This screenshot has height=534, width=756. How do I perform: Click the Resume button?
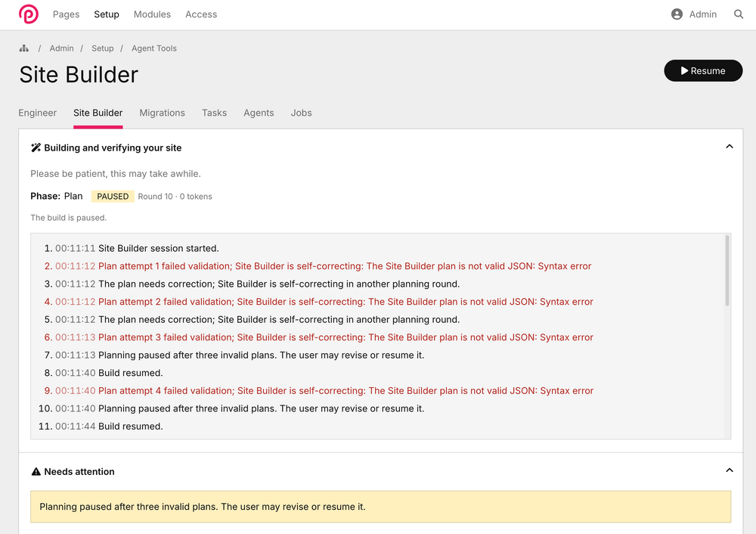703,70
